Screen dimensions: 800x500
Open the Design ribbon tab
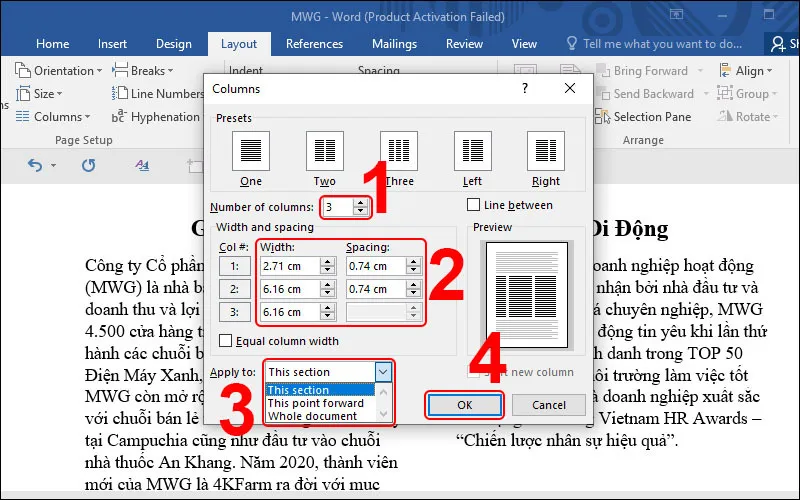[173, 44]
